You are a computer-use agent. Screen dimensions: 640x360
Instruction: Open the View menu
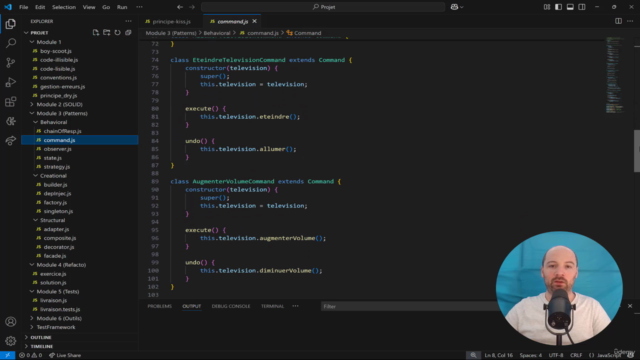pyautogui.click(x=89, y=7)
